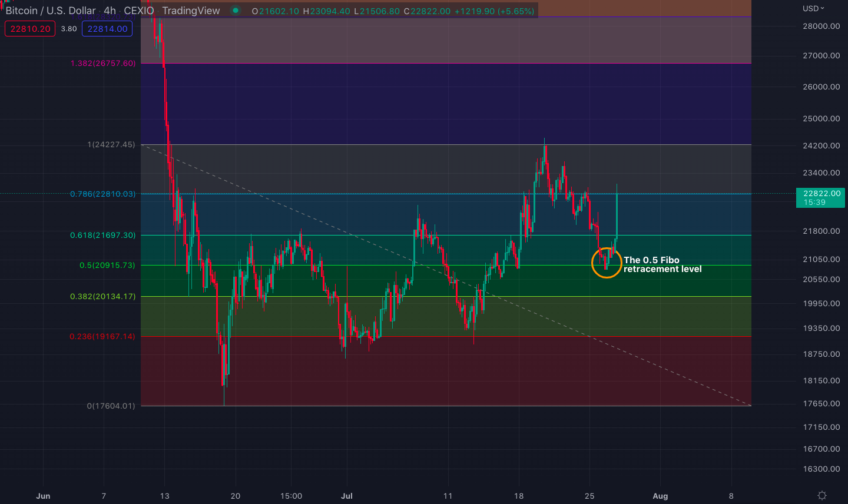Click the 1(24227.45) Fibonacci level label
The image size is (848, 504).
click(111, 144)
